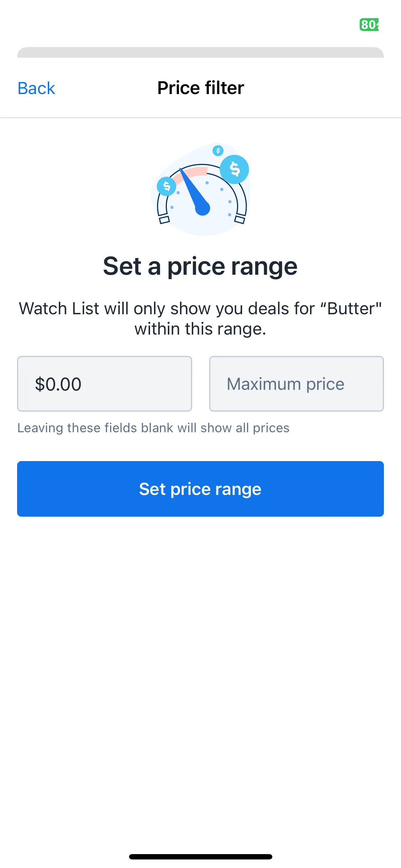
Task: Click the blank fields hint text
Action: pyautogui.click(x=153, y=428)
